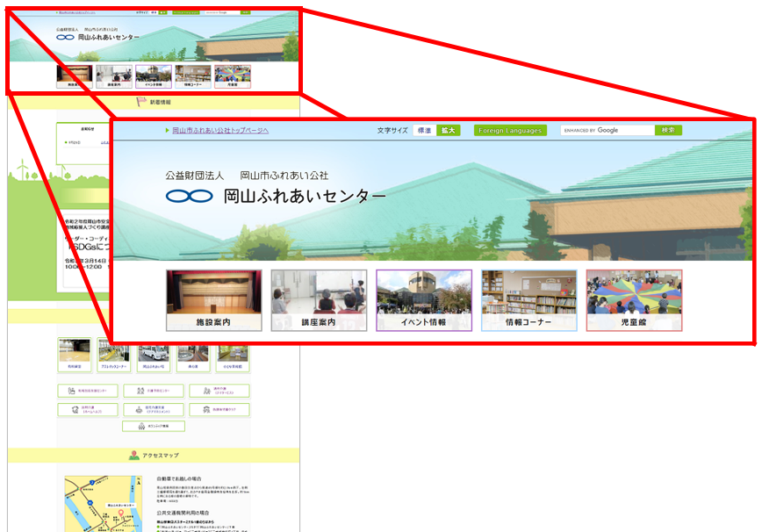Viewport: 762px width, 532px height.
Task: Focus the Google search field in enlarged header
Action: pos(607,130)
